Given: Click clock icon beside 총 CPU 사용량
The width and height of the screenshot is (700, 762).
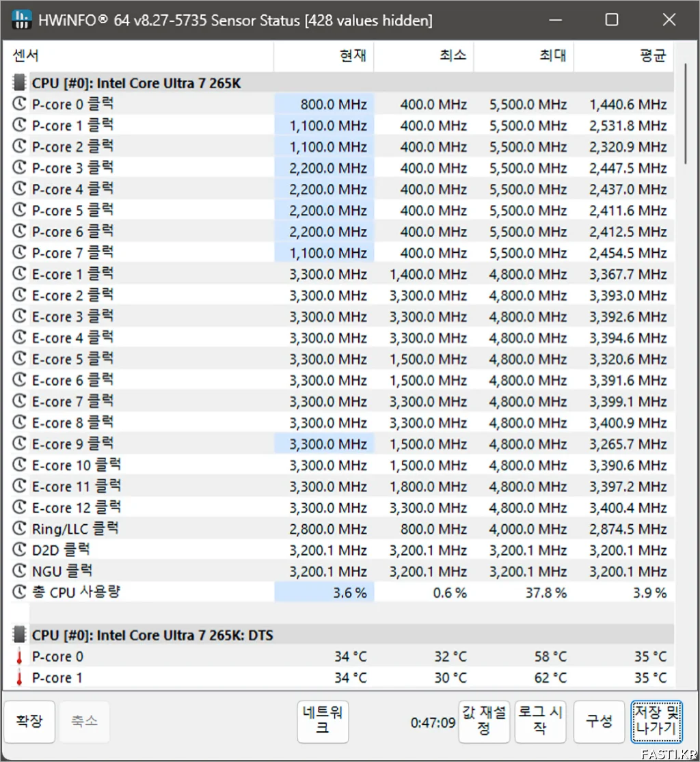Looking at the screenshot, I should [x=19, y=593].
